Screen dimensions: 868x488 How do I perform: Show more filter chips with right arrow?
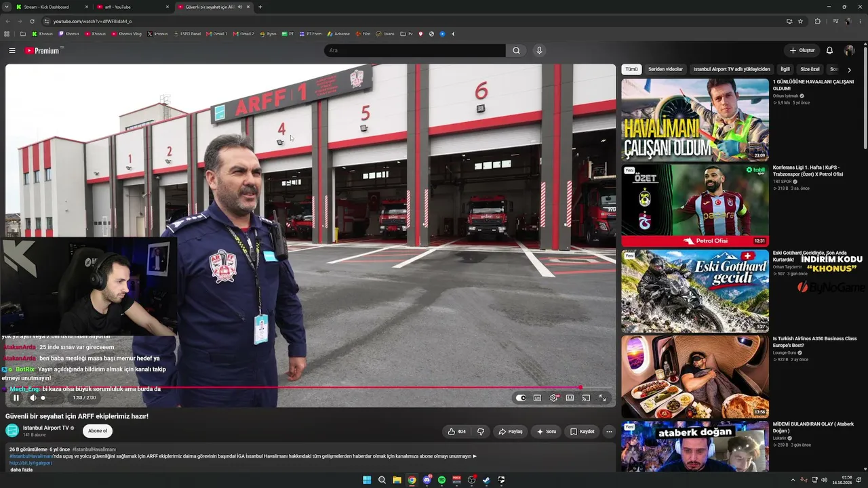[x=849, y=70]
